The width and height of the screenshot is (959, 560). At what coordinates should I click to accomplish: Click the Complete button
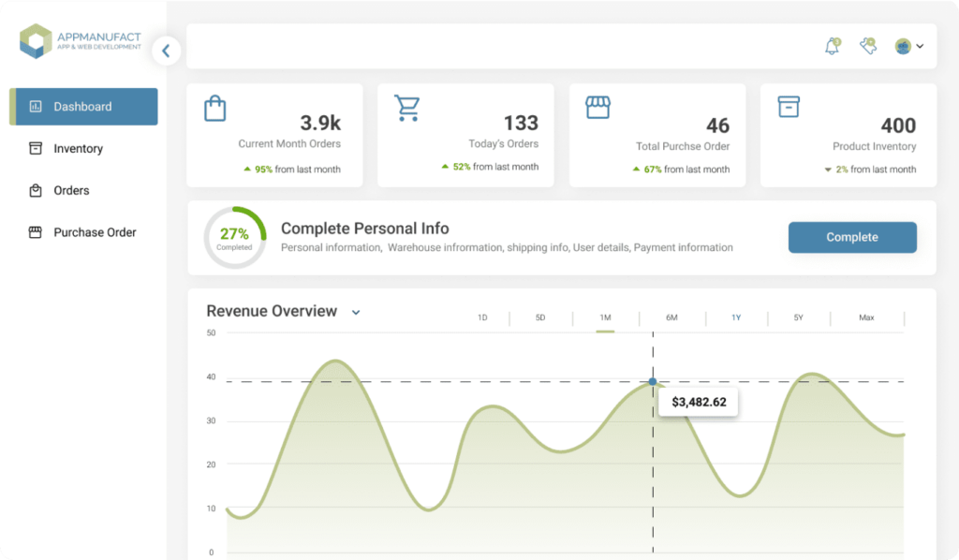(852, 237)
